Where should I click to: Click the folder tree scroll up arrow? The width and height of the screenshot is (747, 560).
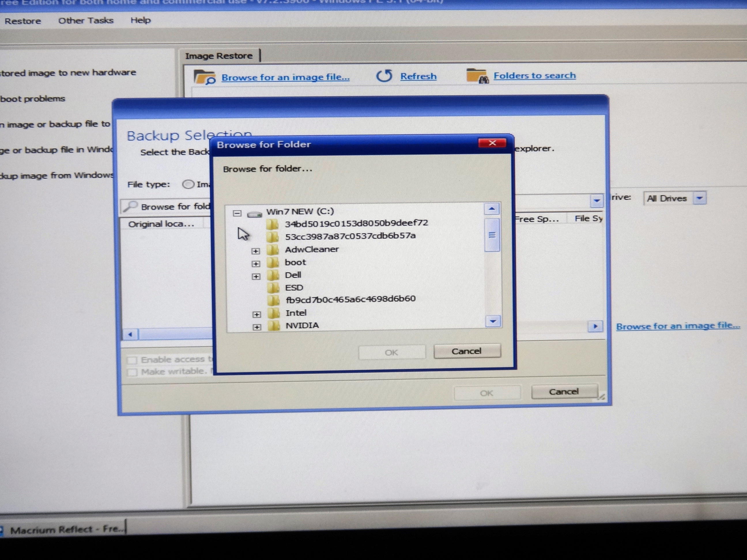(x=492, y=209)
